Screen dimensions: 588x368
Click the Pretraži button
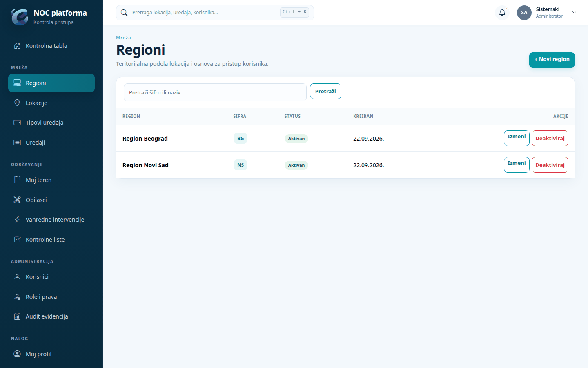click(325, 91)
